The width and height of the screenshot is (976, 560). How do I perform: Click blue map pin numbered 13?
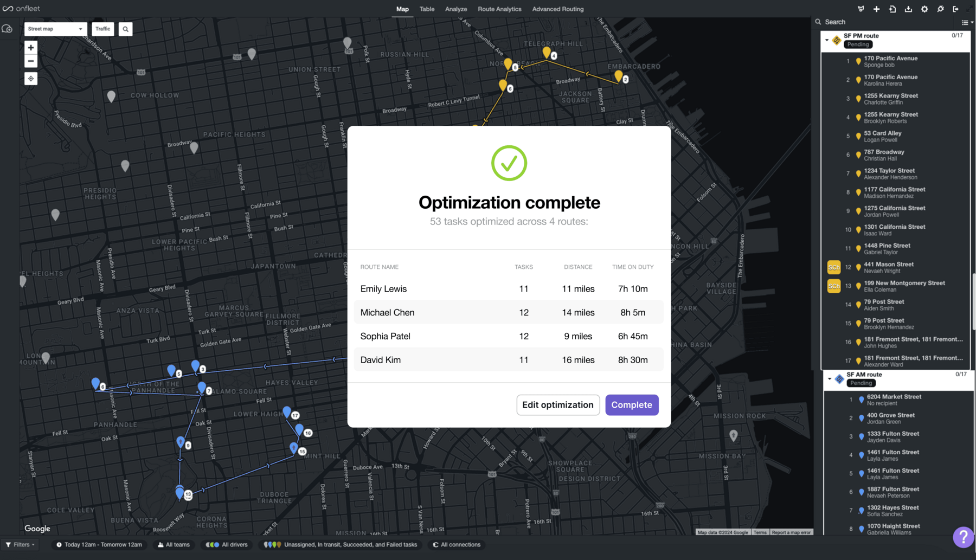coord(179,492)
